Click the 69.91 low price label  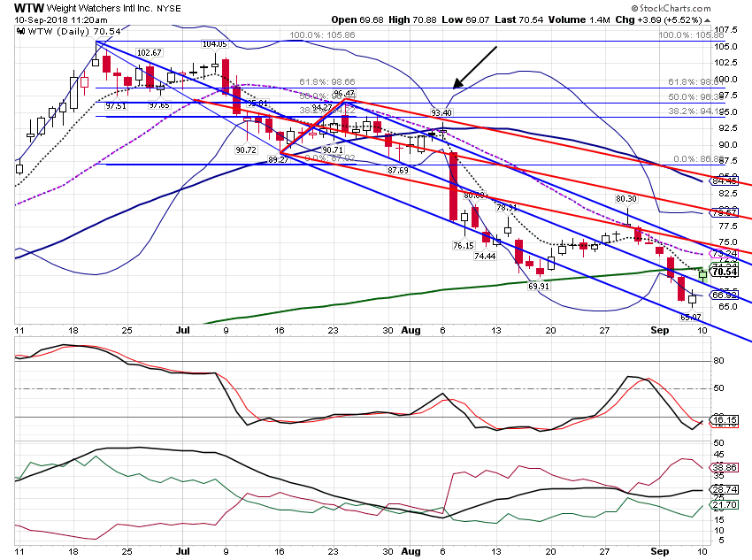pyautogui.click(x=539, y=287)
